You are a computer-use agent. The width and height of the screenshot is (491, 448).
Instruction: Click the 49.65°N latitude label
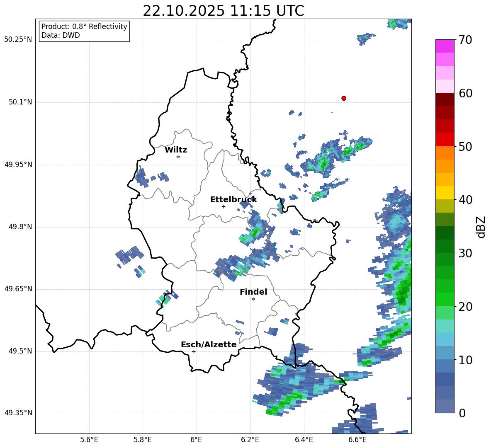click(18, 289)
